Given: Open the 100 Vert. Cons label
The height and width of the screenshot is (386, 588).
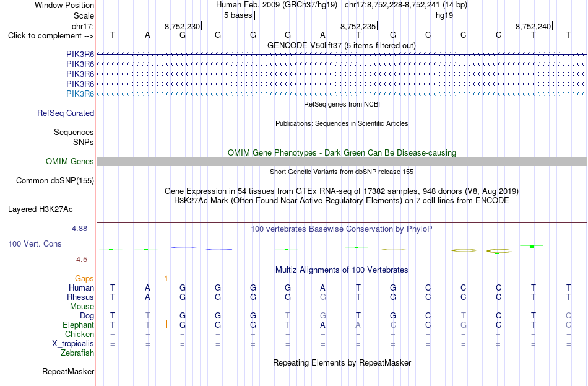Looking at the screenshot, I should pyautogui.click(x=35, y=243).
